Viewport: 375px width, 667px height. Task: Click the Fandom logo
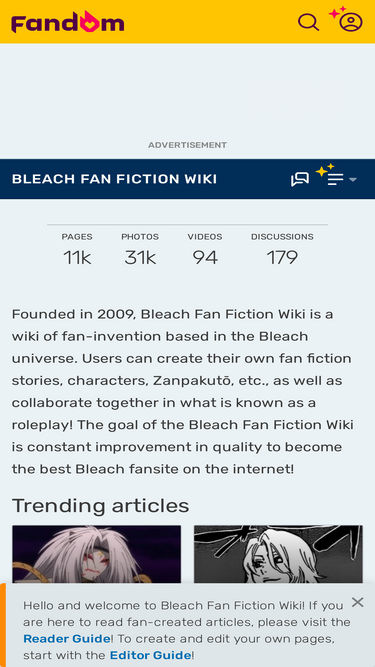pyautogui.click(x=68, y=22)
